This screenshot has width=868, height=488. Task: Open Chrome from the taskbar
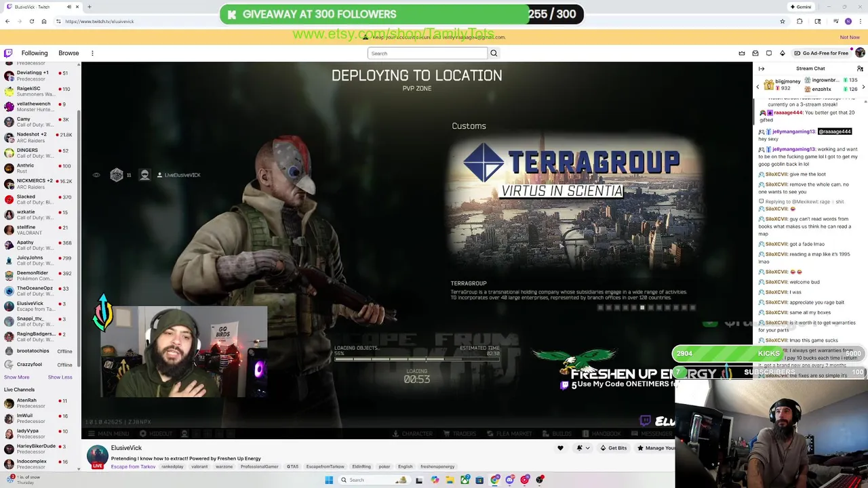pos(495,480)
